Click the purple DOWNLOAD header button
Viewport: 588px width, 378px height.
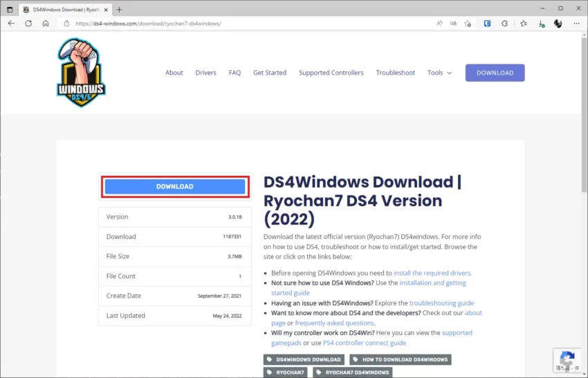point(495,73)
